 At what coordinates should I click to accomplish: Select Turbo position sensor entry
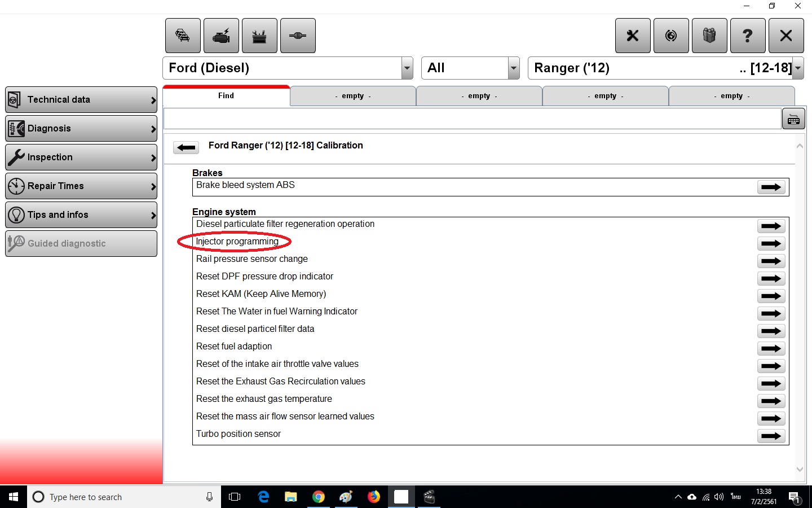tap(239, 434)
